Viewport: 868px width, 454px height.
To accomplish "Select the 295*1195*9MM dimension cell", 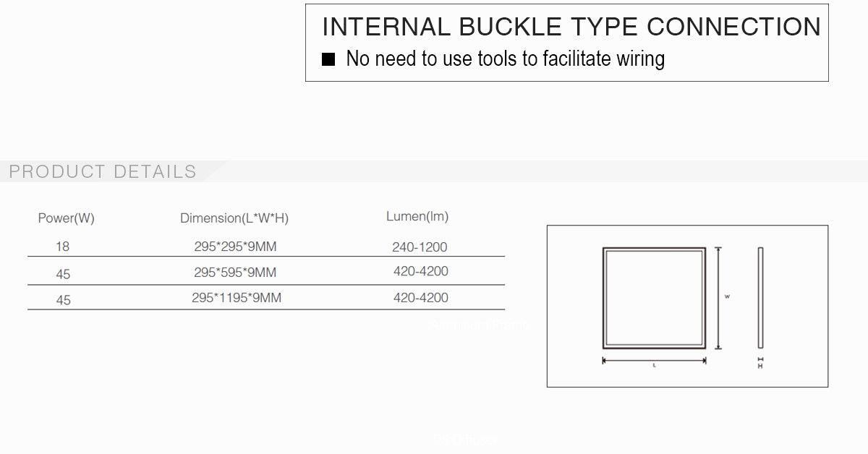I will click(237, 298).
